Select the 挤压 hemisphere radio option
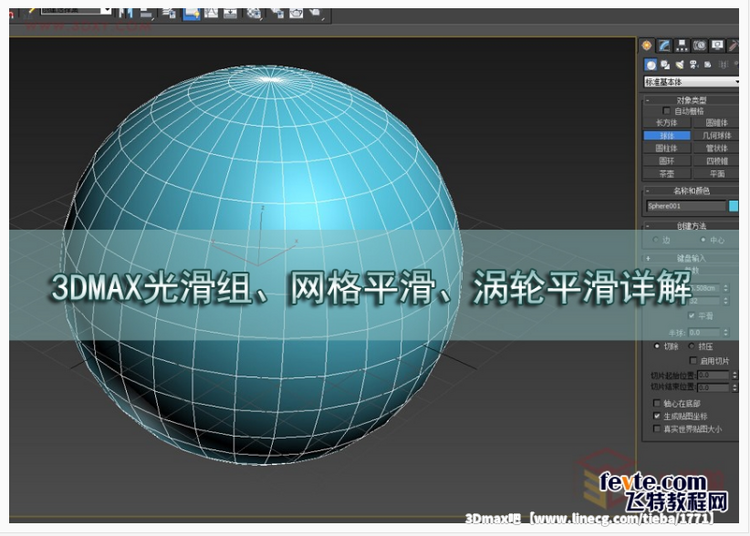Image resolution: width=750 pixels, height=536 pixels. pyautogui.click(x=691, y=346)
